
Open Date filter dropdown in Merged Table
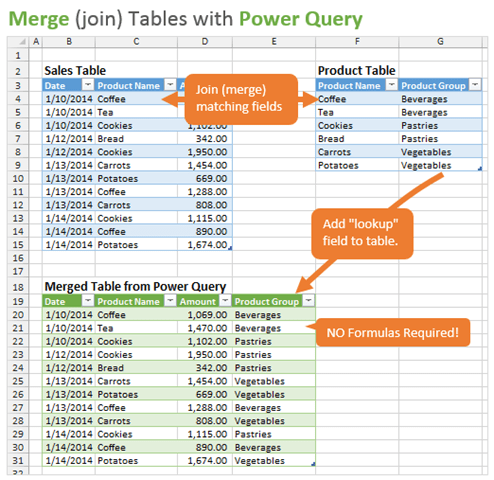(88, 301)
